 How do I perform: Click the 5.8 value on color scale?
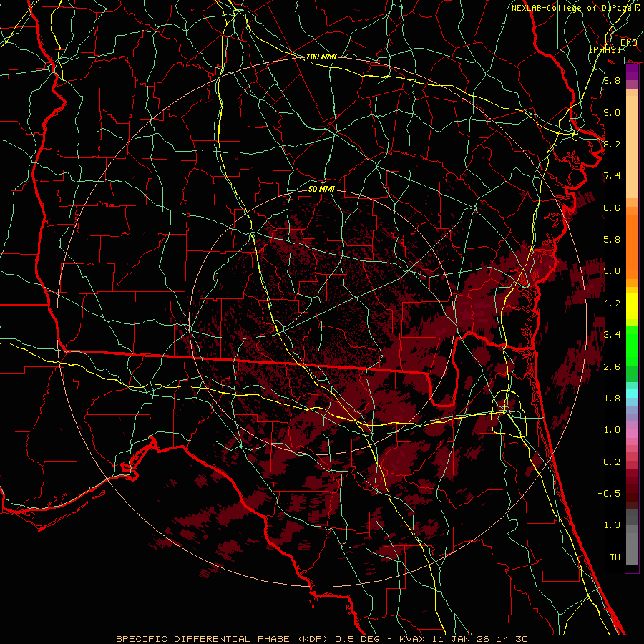[x=612, y=240]
